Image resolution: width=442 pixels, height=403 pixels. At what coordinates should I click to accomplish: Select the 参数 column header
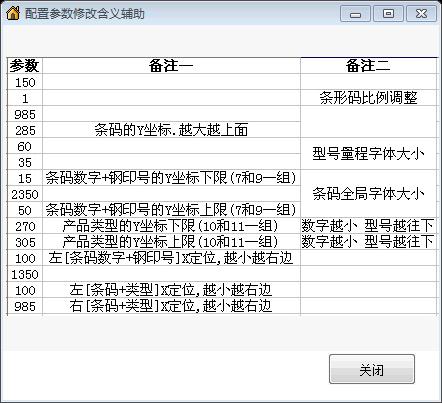(25, 65)
